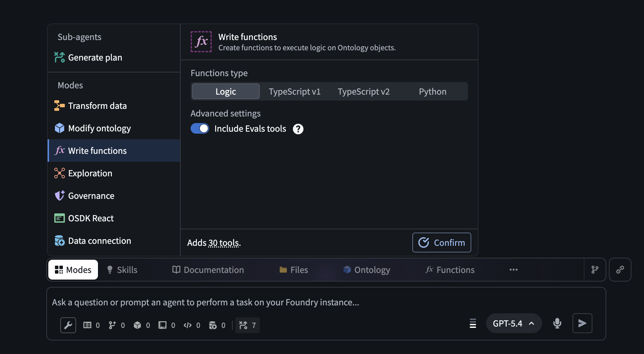Select the TypeScript v1 functions type
Screen dimensions: 644x354
(295, 91)
